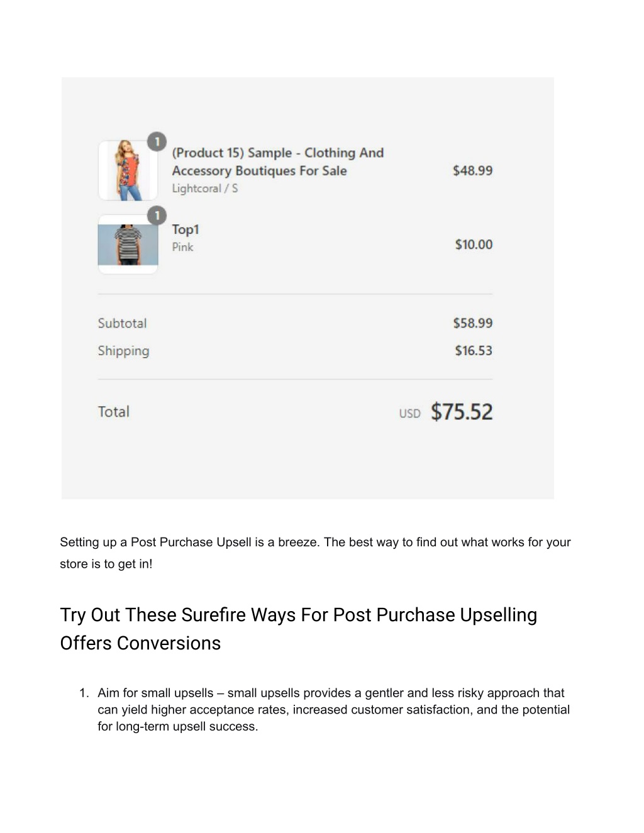Click quantity badge on Top1 product
Image resolution: width=644 pixels, height=833 pixels.
coord(157,216)
